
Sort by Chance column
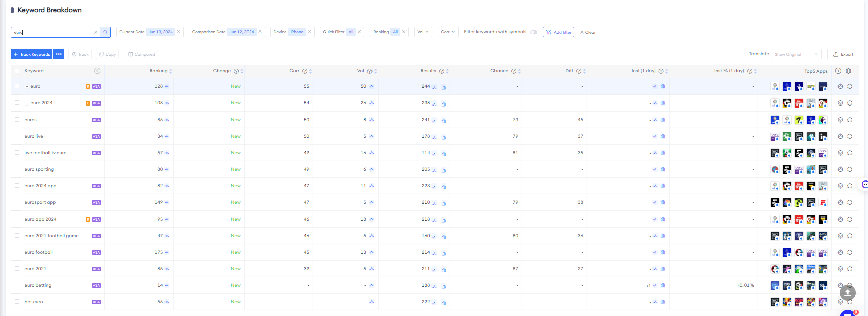[x=519, y=71]
